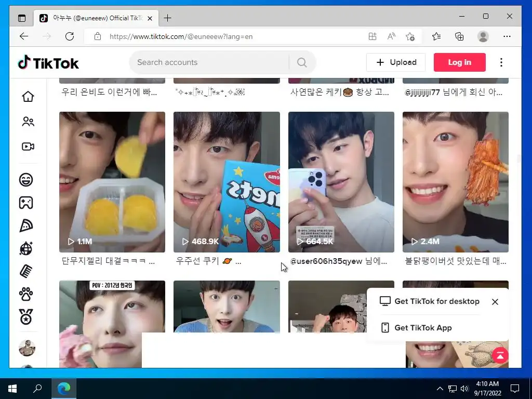Click the browser back arrow
Screen dimensions: 532x399
coord(24,36)
